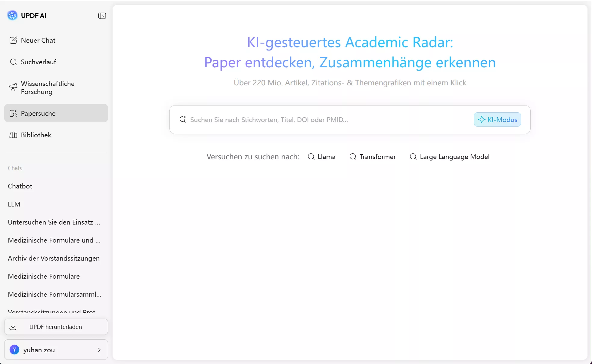
Task: Open a new chat via Neuer Chat icon
Action: point(14,40)
